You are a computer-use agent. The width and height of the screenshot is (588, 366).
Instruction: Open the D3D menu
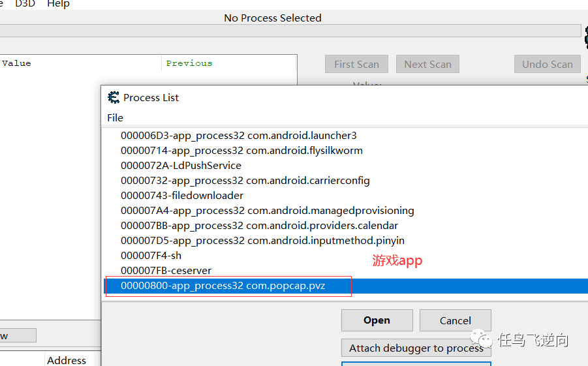pyautogui.click(x=25, y=4)
